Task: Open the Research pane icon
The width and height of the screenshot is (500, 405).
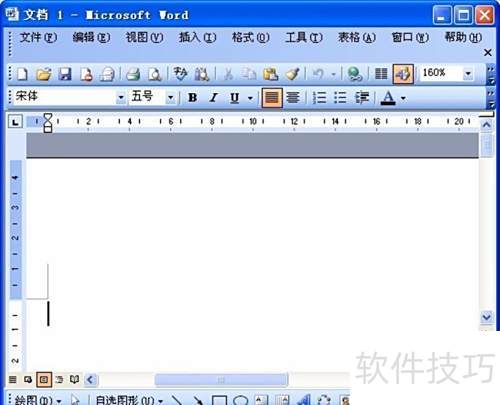Action: click(202, 74)
